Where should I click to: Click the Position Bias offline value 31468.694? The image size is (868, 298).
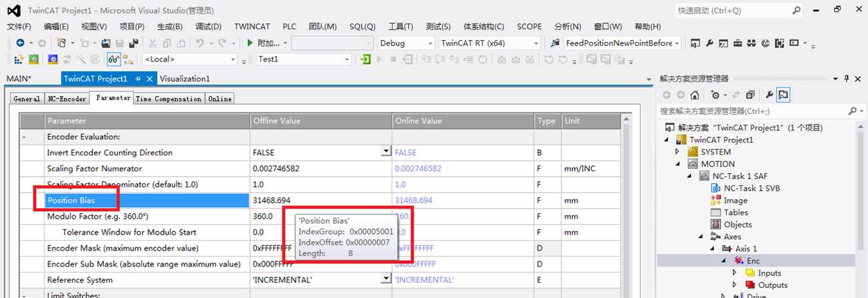click(272, 200)
